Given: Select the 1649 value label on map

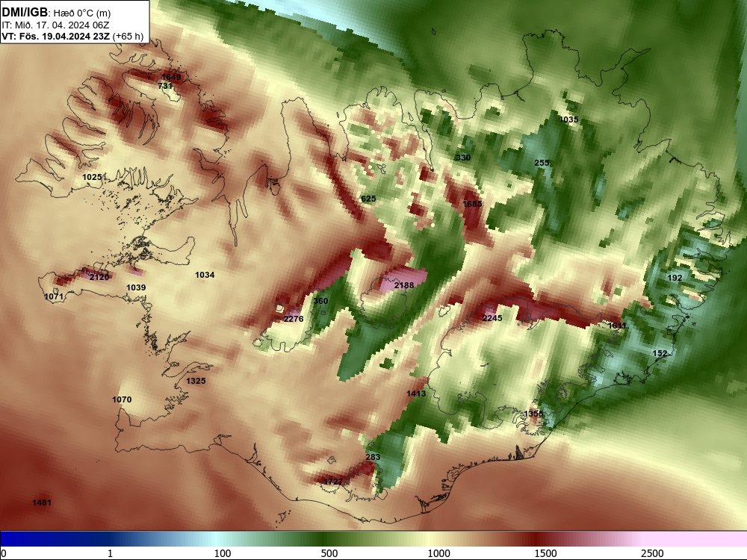Looking at the screenshot, I should (x=171, y=77).
